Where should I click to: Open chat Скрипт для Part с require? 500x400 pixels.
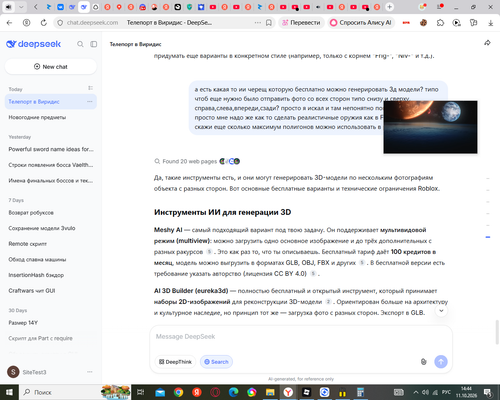tap(51, 338)
